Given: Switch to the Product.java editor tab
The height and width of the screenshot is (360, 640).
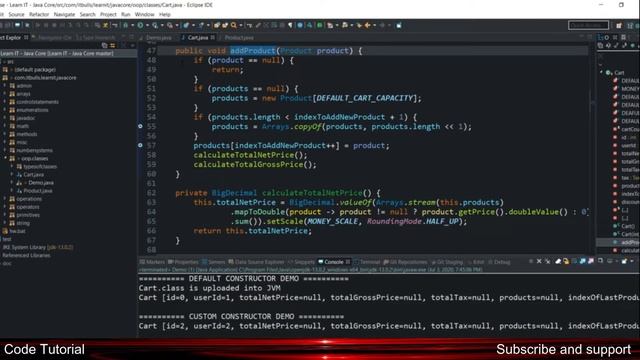Looking at the screenshot, I should [x=239, y=38].
